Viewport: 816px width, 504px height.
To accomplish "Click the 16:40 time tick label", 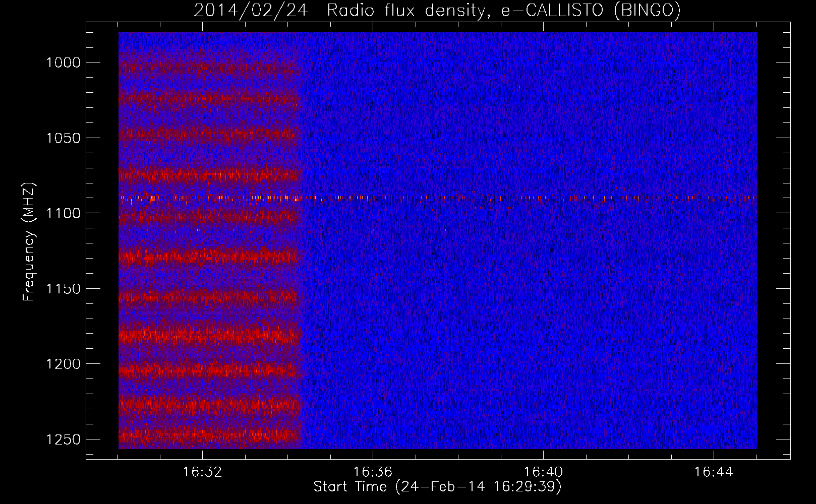I will click(x=543, y=472).
